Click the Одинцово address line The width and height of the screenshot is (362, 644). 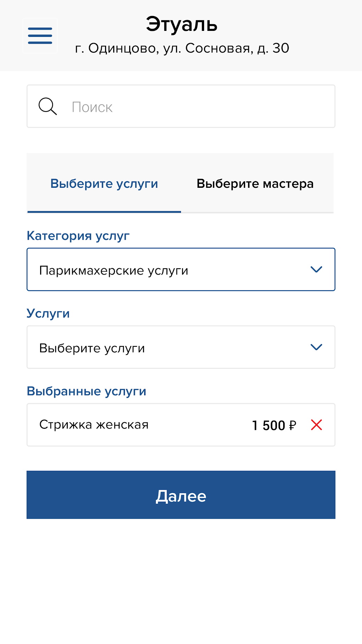coord(182,48)
